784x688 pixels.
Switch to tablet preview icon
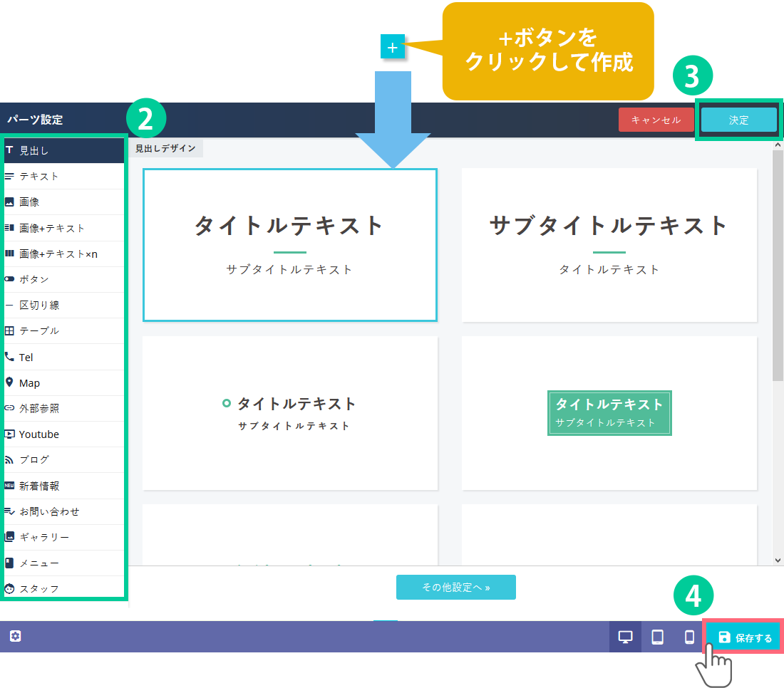tap(658, 637)
